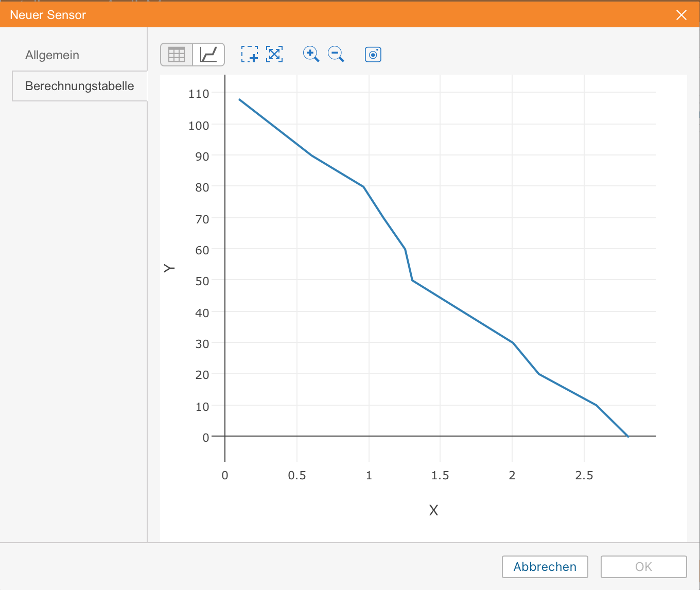700x590 pixels.
Task: Select the Berechnungstabelle tab
Action: click(79, 86)
